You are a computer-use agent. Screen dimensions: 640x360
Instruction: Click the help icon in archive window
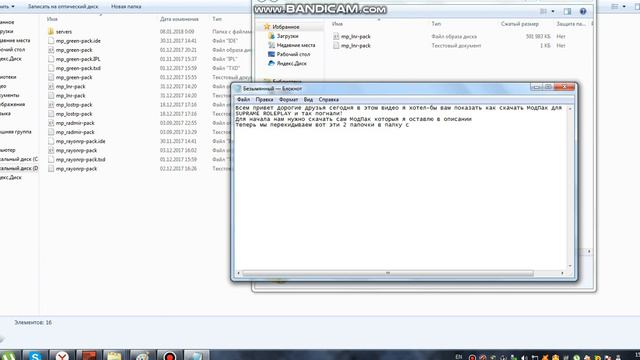coord(583,11)
